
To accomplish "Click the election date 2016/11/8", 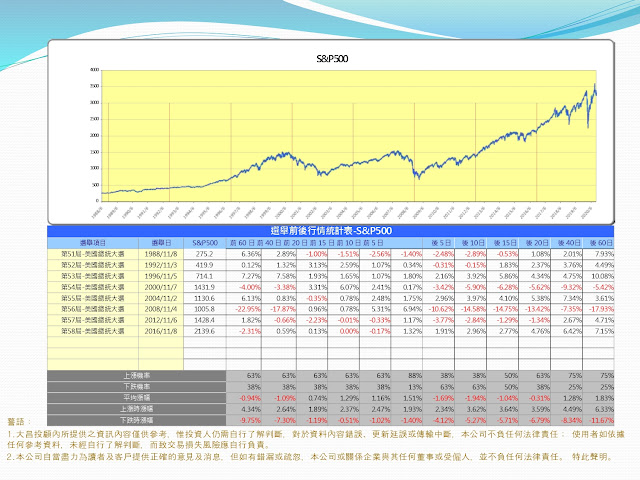I will (161, 331).
